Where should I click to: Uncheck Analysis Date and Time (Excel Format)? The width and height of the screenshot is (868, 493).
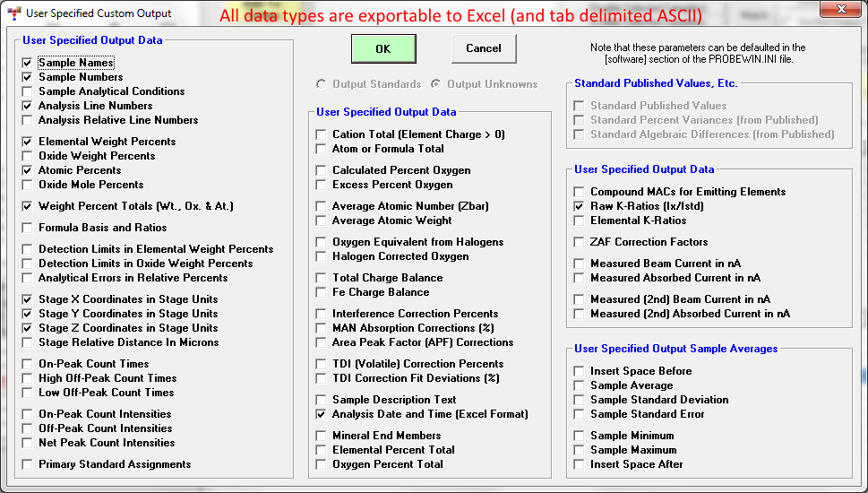pyautogui.click(x=322, y=414)
